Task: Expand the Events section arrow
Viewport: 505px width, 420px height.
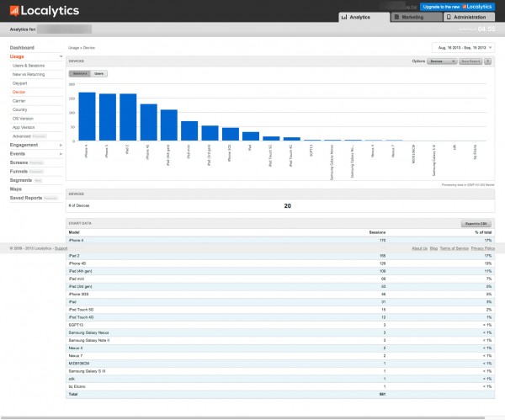Action: [61, 154]
